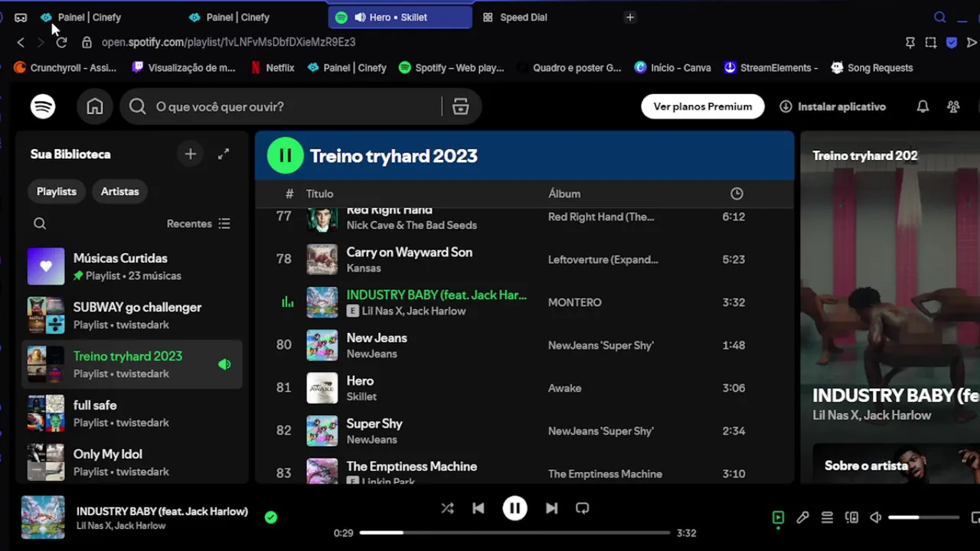Toggle repeat mode in the player
The height and width of the screenshot is (551, 980).
click(582, 508)
